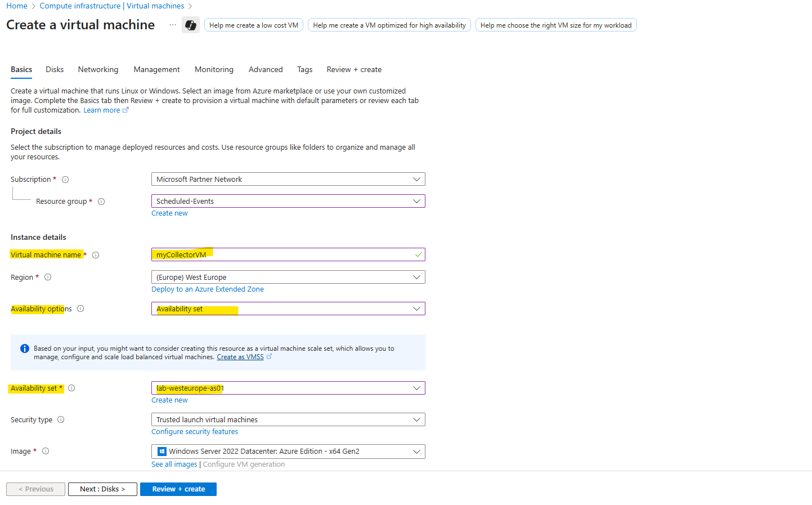Show info tooltip for Virtual machine name

point(96,255)
